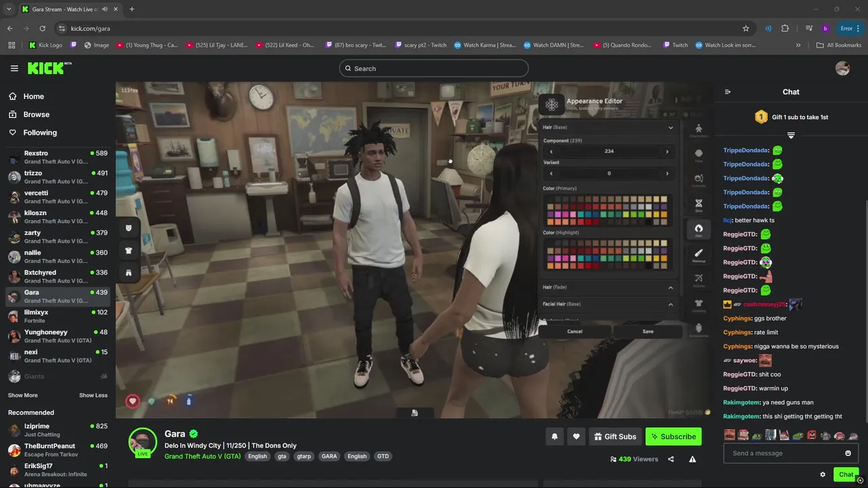Open chat settings gear icon
Viewport: 868px width, 488px height.
pyautogui.click(x=823, y=474)
